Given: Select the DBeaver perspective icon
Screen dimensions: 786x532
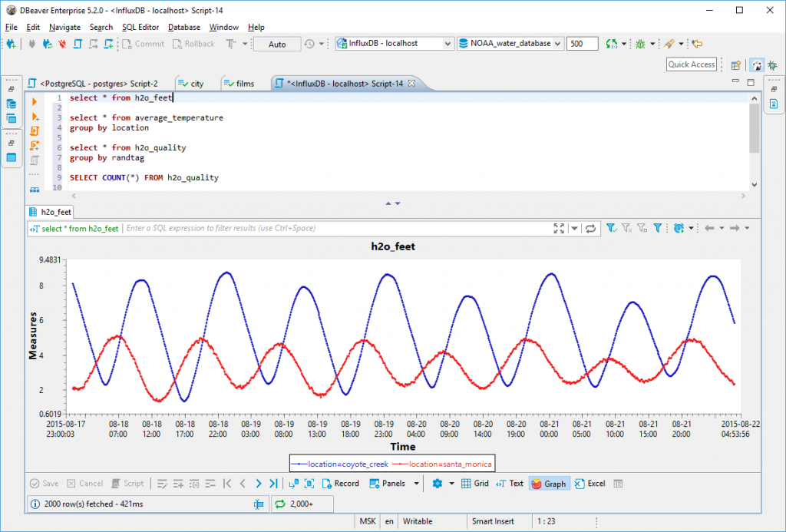Looking at the screenshot, I should pos(757,65).
